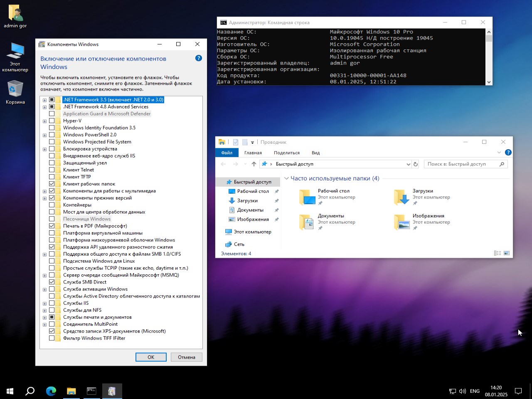Refresh the current folder with the address bar arrow

point(416,164)
